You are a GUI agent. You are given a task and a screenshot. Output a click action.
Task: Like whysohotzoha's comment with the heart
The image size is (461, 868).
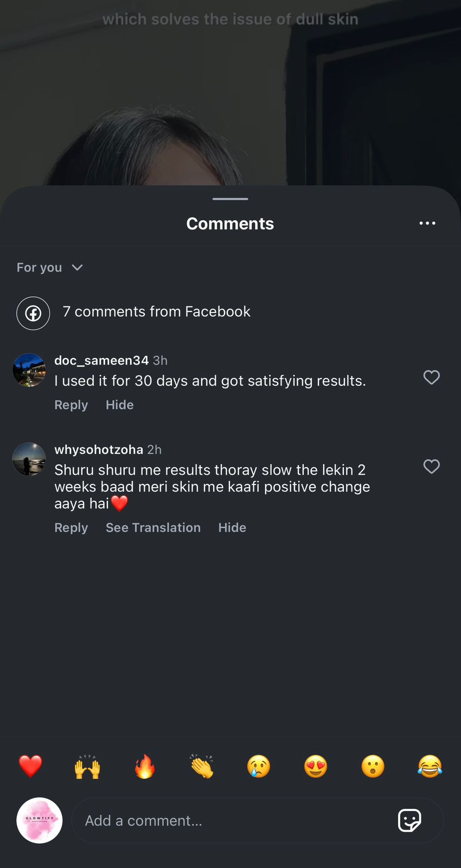431,467
